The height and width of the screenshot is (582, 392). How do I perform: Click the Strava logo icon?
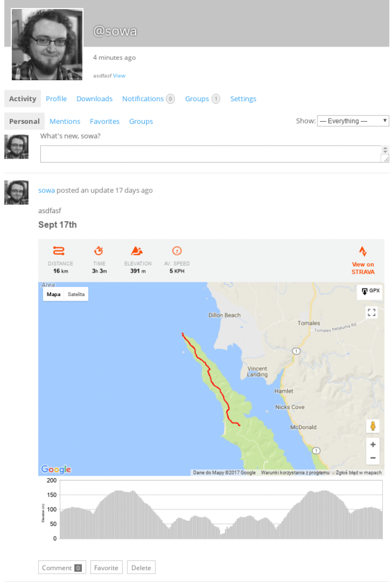[x=362, y=252]
